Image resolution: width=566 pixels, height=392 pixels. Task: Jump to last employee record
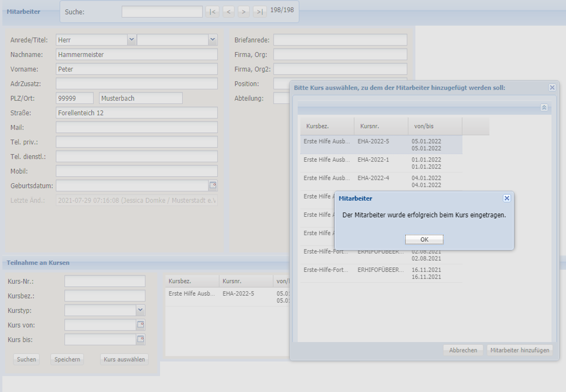tap(259, 12)
